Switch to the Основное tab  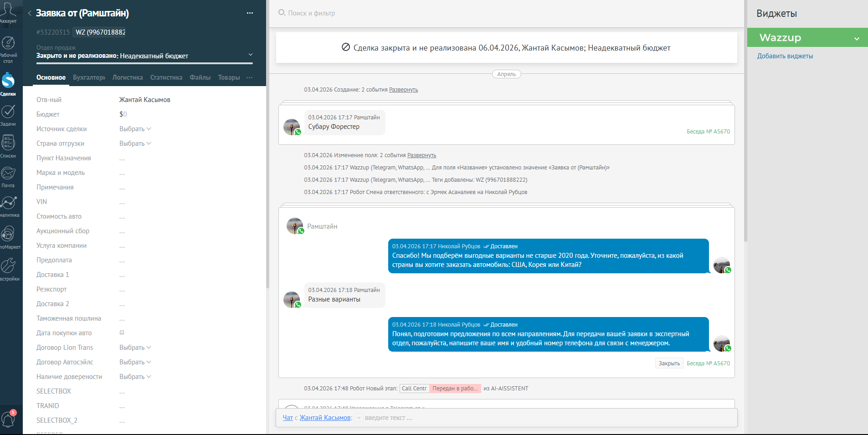point(51,77)
